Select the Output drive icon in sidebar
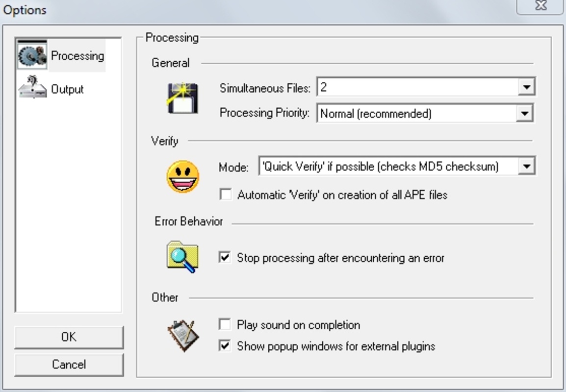Viewport: 566px width, 392px height. [x=32, y=87]
